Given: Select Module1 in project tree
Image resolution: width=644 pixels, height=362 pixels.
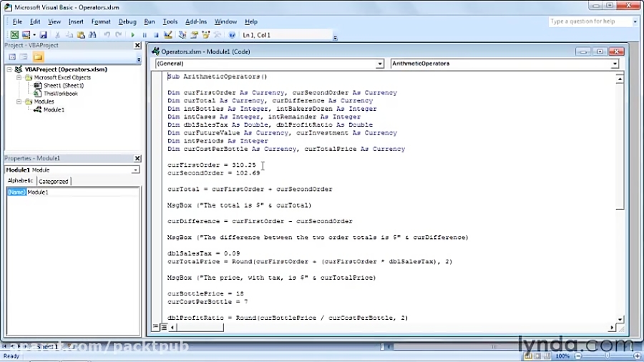Looking at the screenshot, I should (x=54, y=109).
